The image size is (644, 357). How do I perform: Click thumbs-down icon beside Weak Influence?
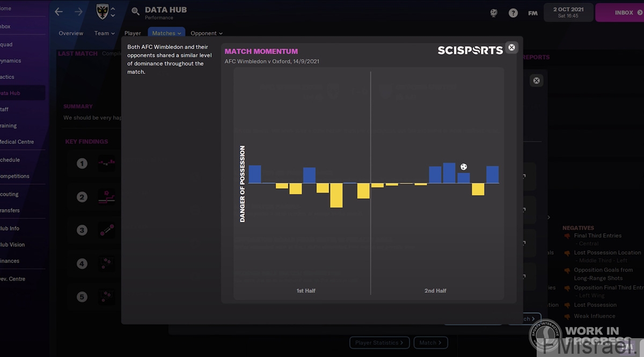point(567,317)
